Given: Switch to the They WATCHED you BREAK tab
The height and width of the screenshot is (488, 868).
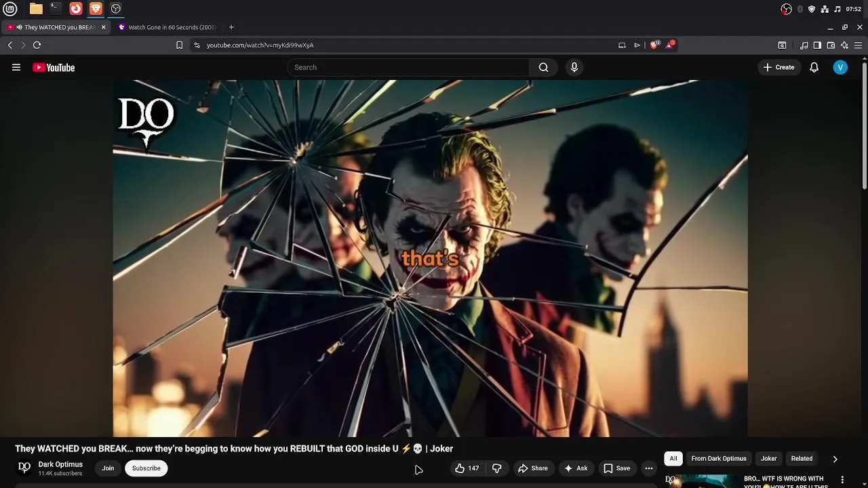Looking at the screenshot, I should [56, 27].
